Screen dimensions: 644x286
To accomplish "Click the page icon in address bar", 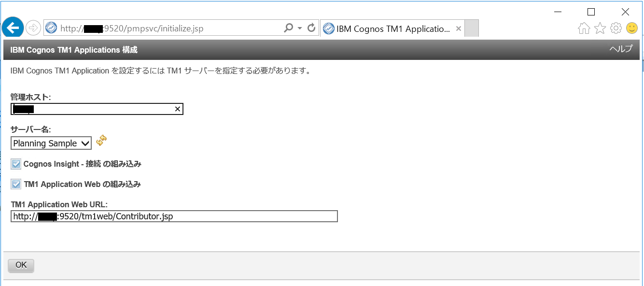I will coord(51,28).
